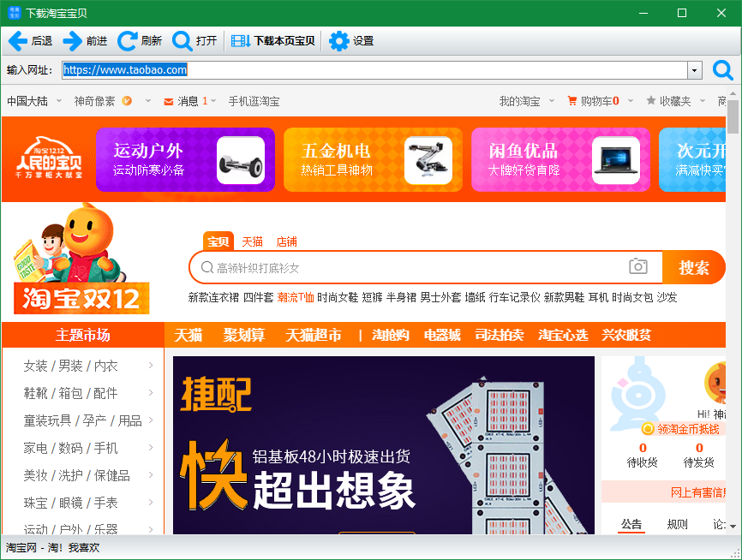Click the 领淘金币抵钱 coin link
This screenshot has width=742, height=560.
point(680,429)
